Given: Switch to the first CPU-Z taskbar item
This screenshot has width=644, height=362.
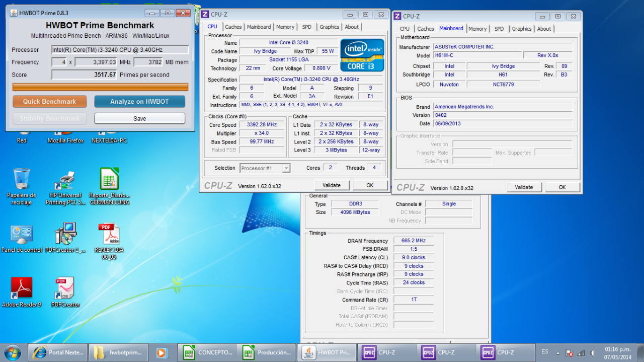Looking at the screenshot, I should [386, 352].
